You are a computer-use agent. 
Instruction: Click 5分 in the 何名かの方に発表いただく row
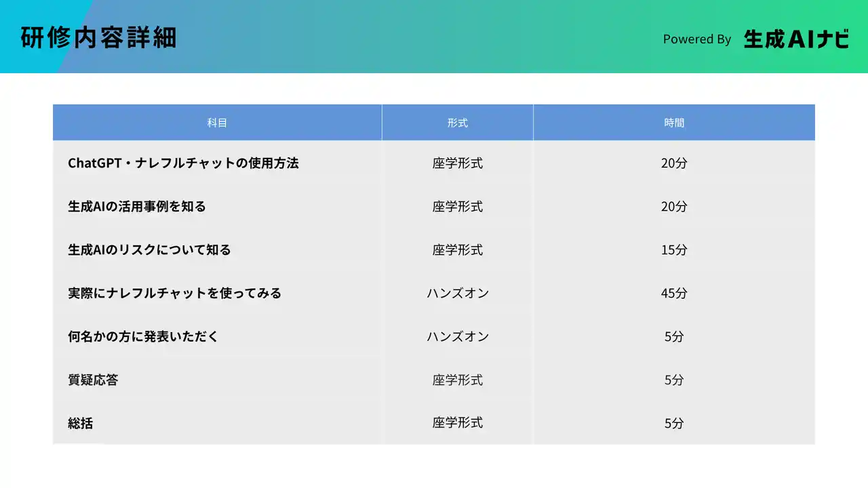674,336
